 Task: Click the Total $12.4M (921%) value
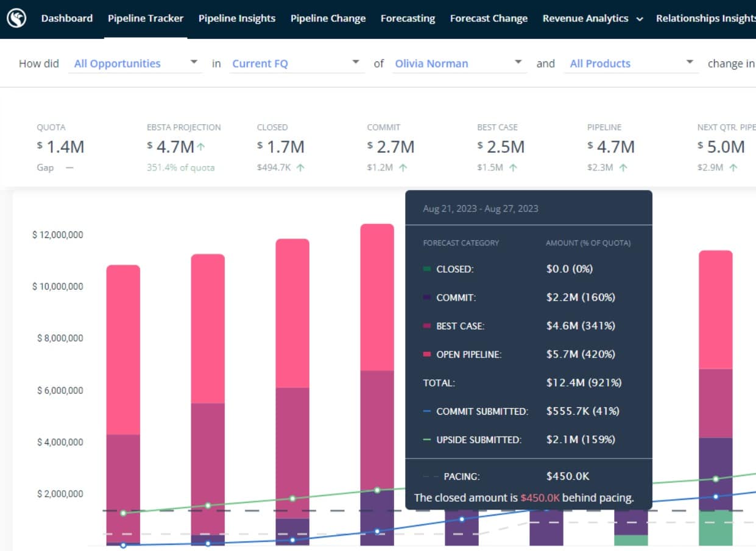[x=584, y=383]
